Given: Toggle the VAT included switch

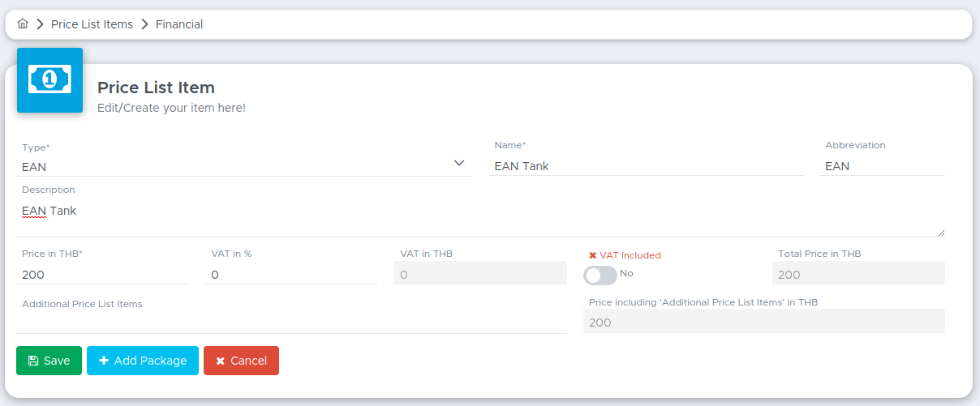Looking at the screenshot, I should 600,276.
